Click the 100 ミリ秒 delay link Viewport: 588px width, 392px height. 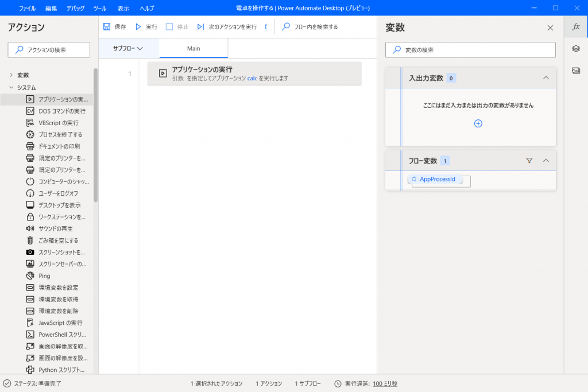385,384
